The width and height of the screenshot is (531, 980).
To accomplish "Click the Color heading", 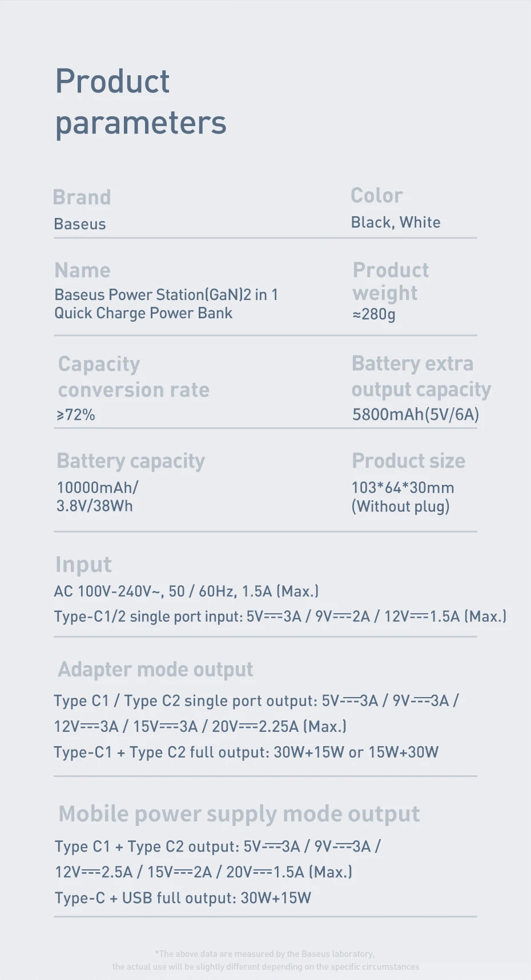I will click(376, 196).
